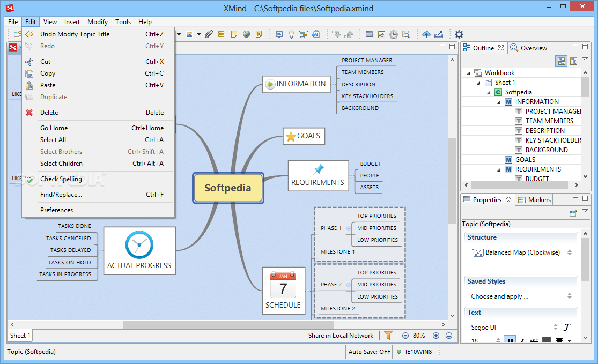The width and height of the screenshot is (598, 364).
Task: Click fancy font chooser icon beside Segoe UI
Action: 567,327
